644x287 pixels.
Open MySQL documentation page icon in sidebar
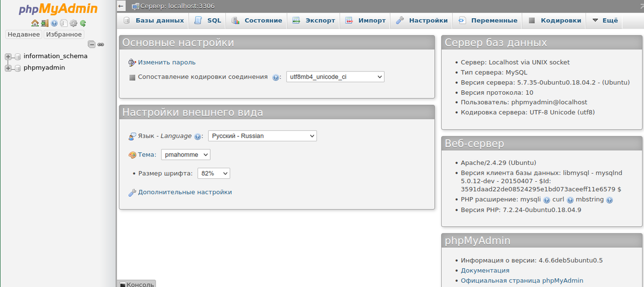[x=63, y=23]
